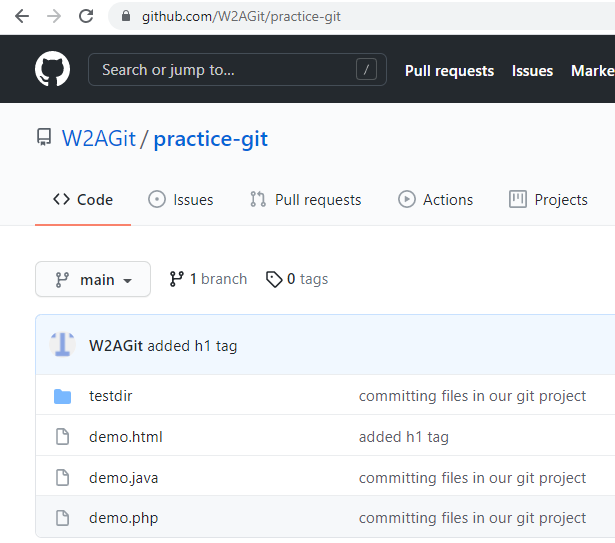This screenshot has width=615, height=543.
Task: Switch to the Issues repository tab
Action: [181, 200]
